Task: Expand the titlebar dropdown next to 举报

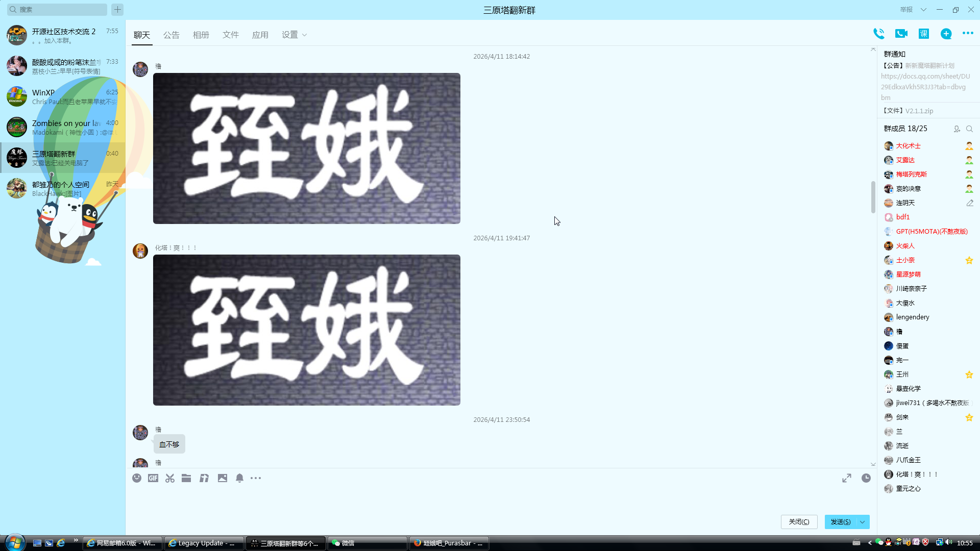Action: click(923, 10)
